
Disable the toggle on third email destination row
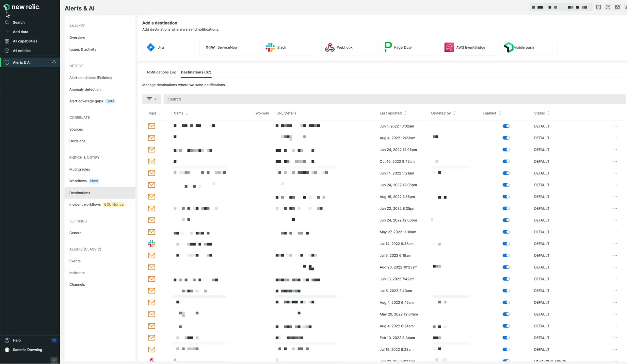click(506, 150)
